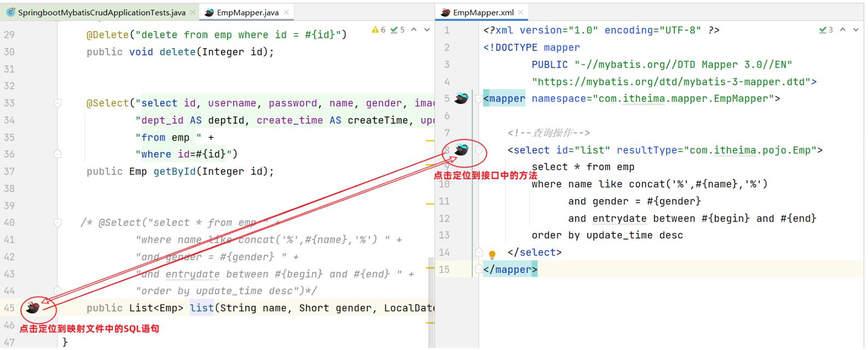This screenshot has height=350, width=868.
Task: Click the commented 'order by update_time desc' line
Action: point(226,291)
